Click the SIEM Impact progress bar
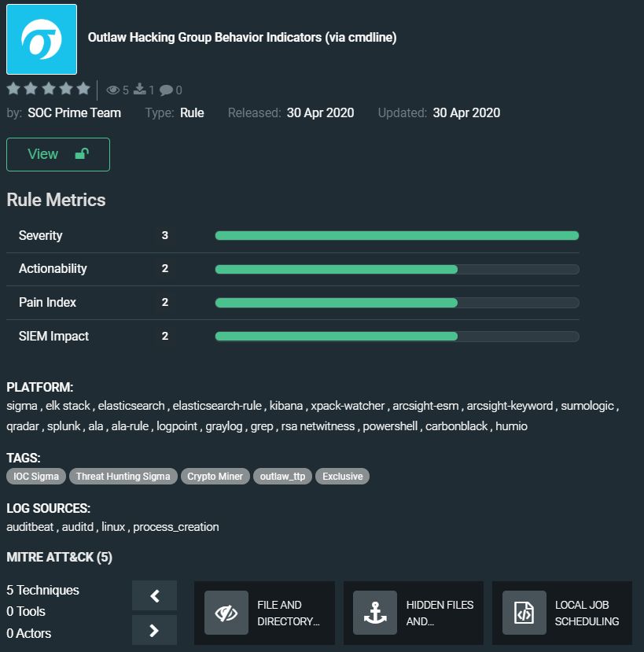 [397, 337]
